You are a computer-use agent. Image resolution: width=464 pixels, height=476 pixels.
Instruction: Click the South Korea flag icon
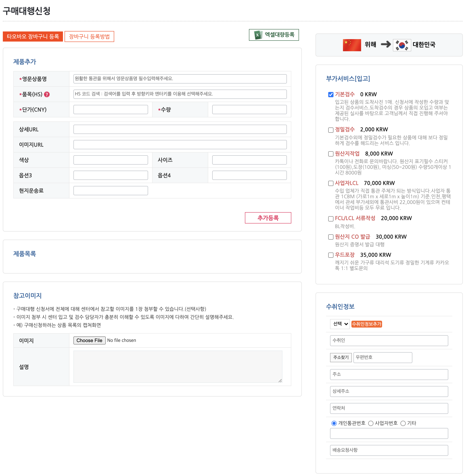point(402,45)
